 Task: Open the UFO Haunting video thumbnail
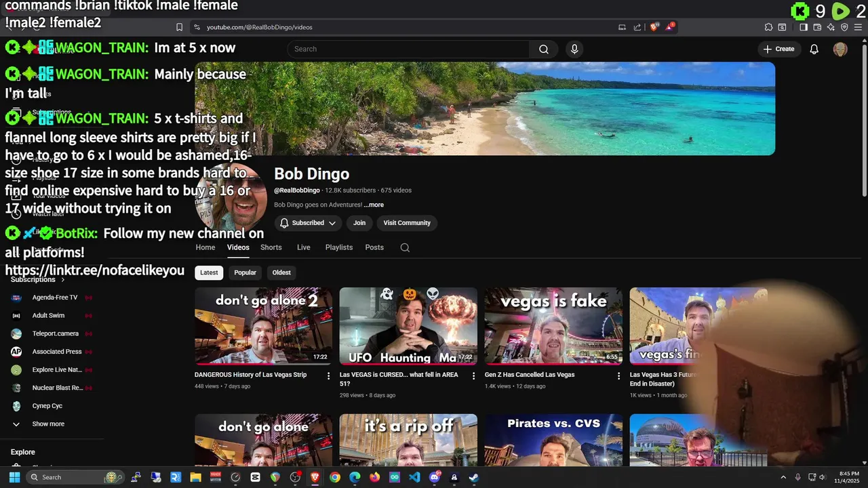[x=408, y=326]
